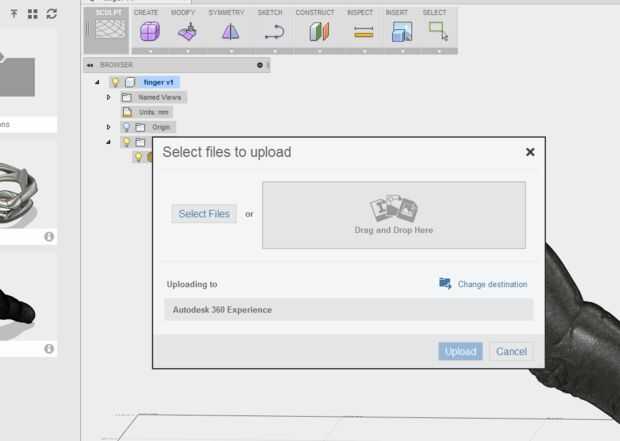The width and height of the screenshot is (620, 441).
Task: Open the Sculpt workspace icon
Action: [110, 29]
